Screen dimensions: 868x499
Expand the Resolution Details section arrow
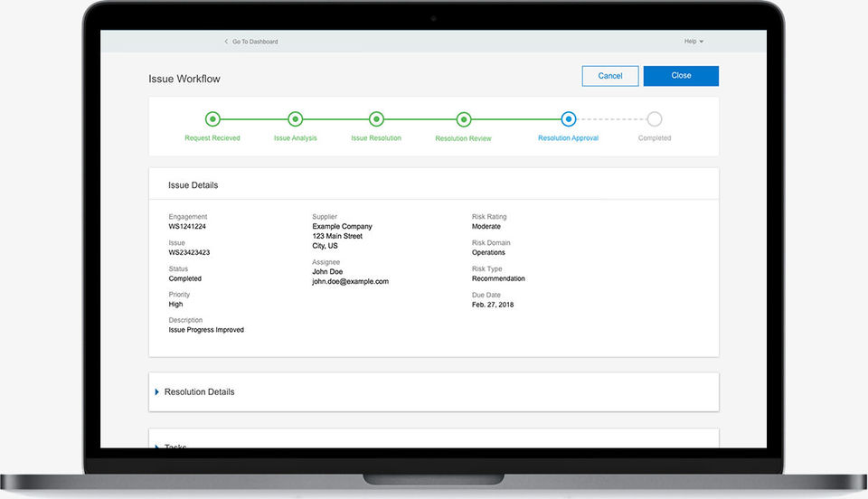pyautogui.click(x=156, y=391)
